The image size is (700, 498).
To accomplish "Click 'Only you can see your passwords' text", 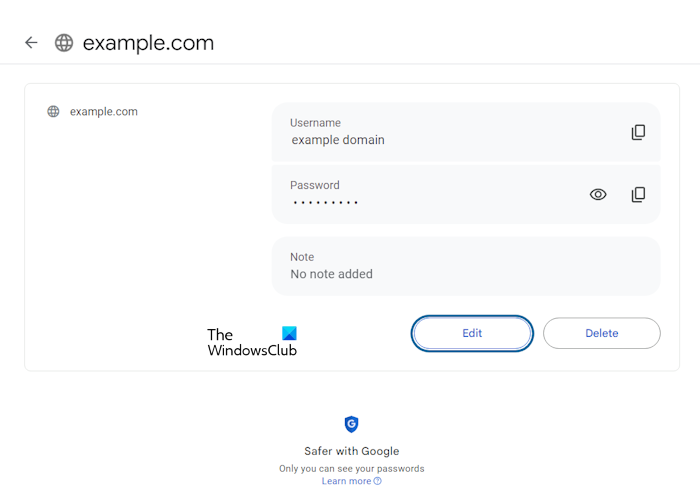I will [351, 468].
